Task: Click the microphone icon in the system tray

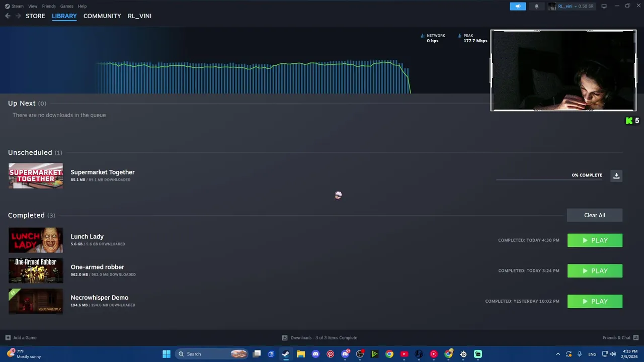Action: [x=580, y=354]
